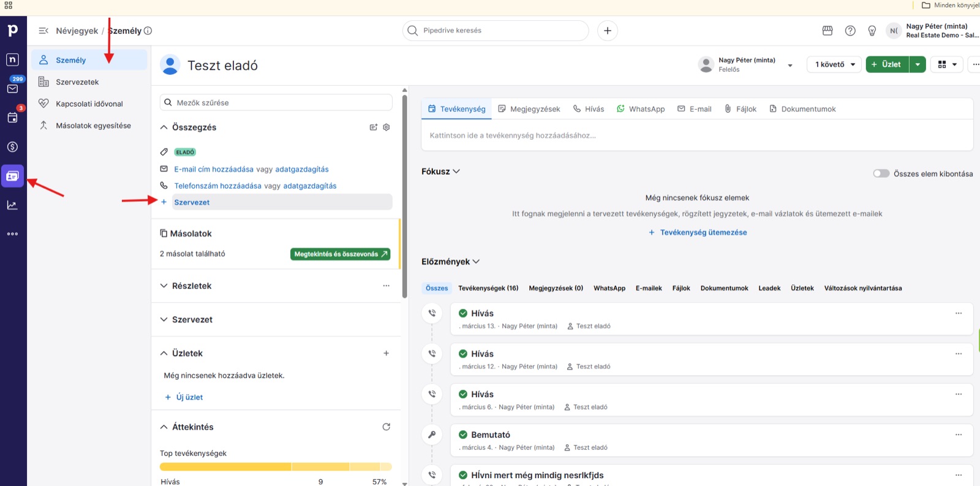
Task: Open the activities calendar icon in sidebar
Action: (x=12, y=118)
